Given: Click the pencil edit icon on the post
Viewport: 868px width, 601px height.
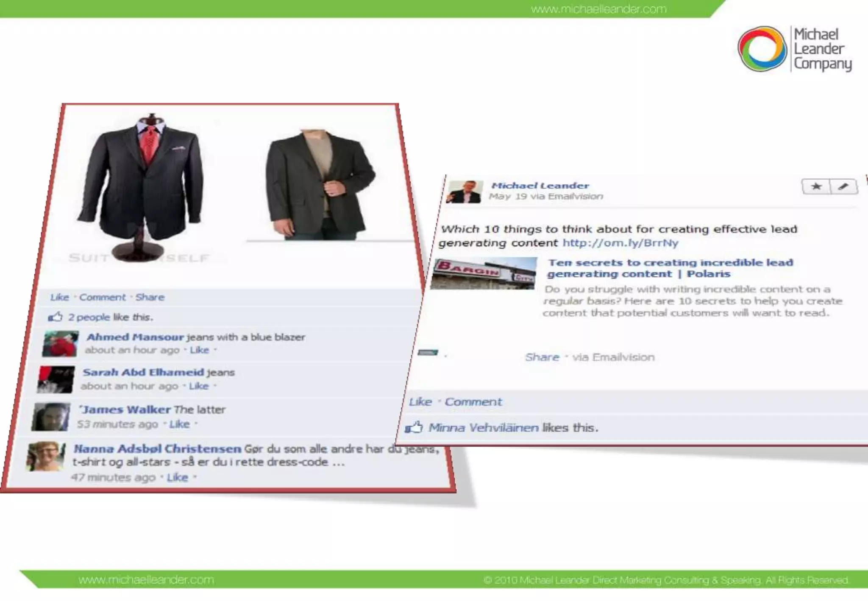Looking at the screenshot, I should 843,186.
